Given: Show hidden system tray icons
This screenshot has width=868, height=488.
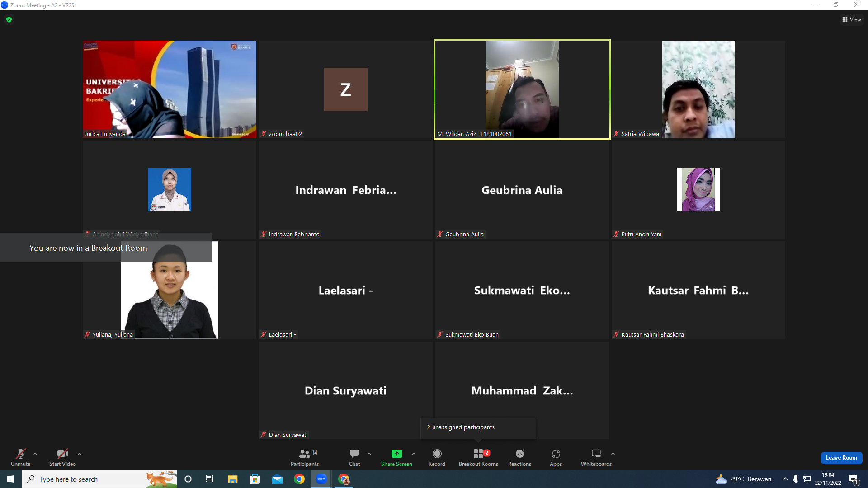Looking at the screenshot, I should (785, 479).
